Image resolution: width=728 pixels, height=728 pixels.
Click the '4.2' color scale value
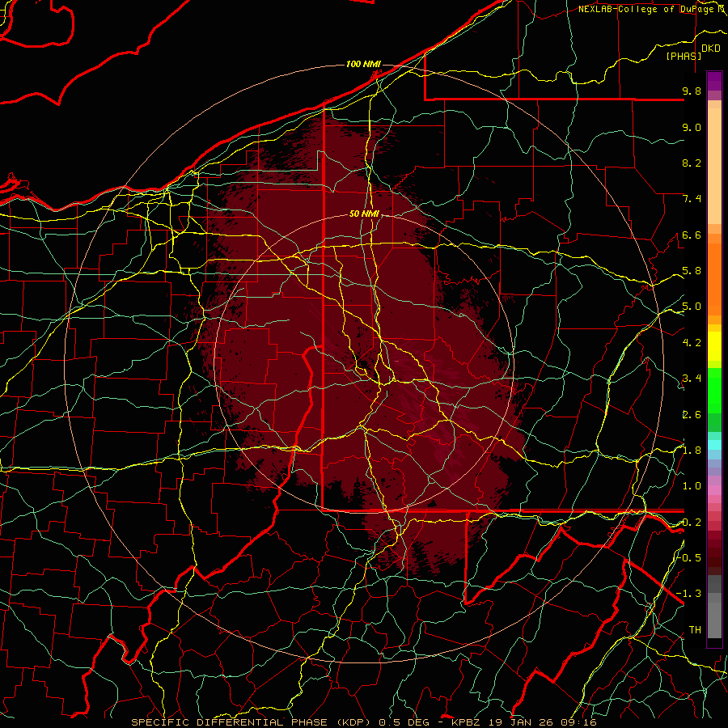tap(692, 343)
